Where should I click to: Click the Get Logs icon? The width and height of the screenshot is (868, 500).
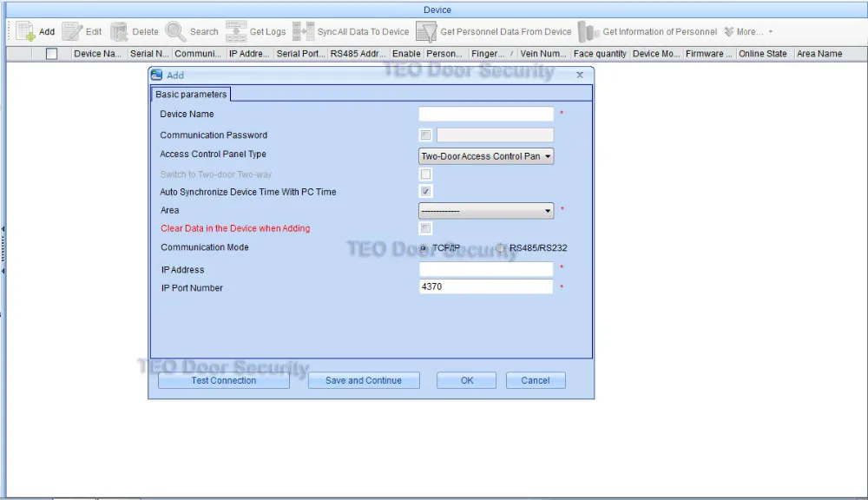[236, 31]
